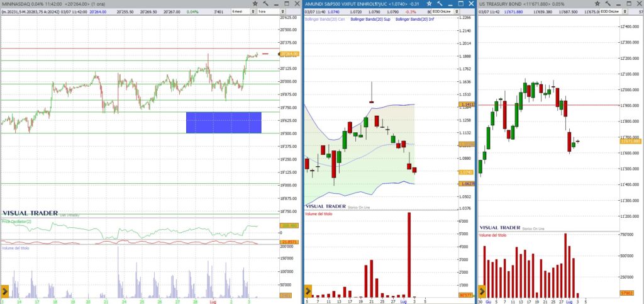644x304 pixels.
Task: Maximize the AMUNDI S&P500 VIXFUT window
Action: 461,4
